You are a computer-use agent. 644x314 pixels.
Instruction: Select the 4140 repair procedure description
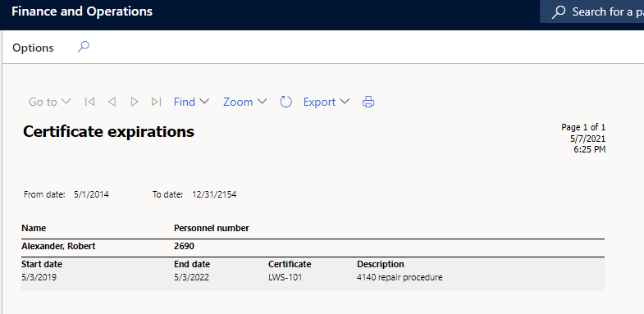pos(400,277)
